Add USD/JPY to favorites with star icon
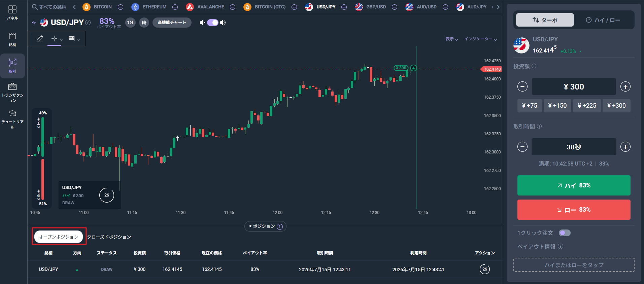Screen dimensions: 644x284 (34, 23)
